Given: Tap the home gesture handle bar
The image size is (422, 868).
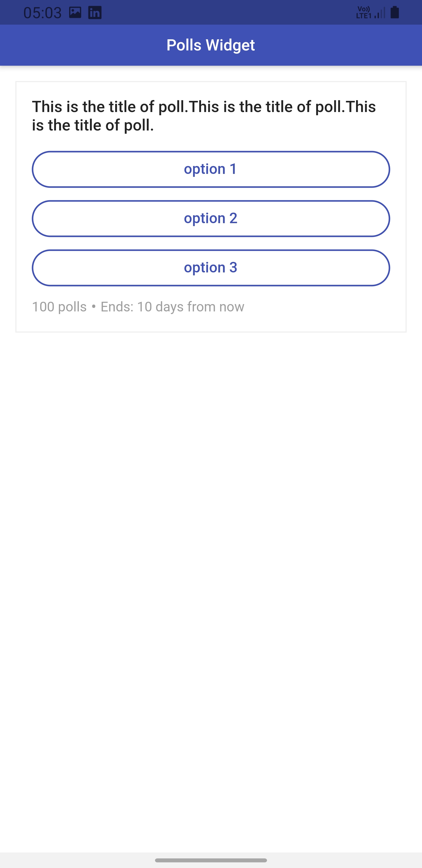Looking at the screenshot, I should tap(211, 860).
